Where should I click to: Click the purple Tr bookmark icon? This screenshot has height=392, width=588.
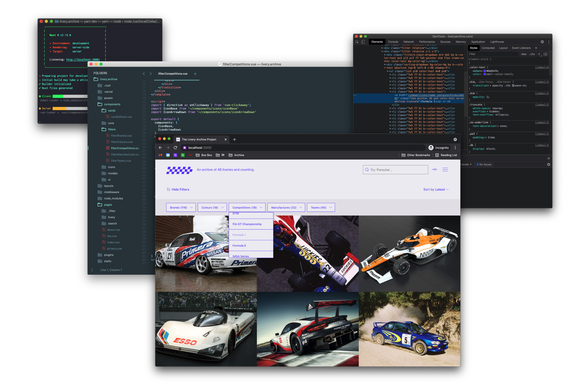[175, 155]
